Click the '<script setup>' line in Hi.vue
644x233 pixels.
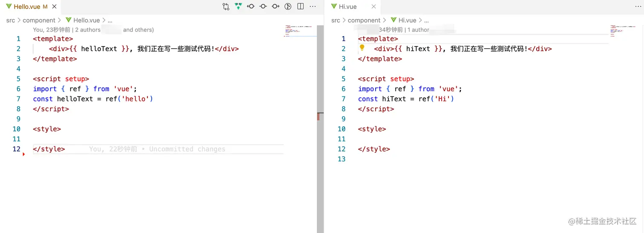(386, 79)
